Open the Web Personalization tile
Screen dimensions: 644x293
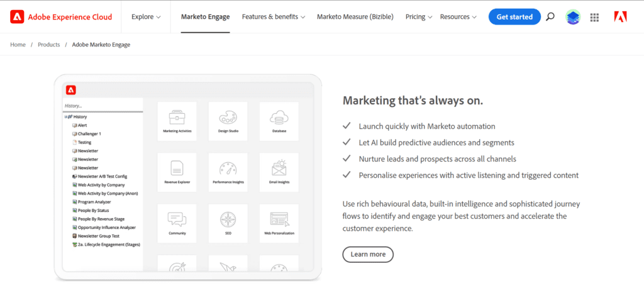click(x=279, y=224)
